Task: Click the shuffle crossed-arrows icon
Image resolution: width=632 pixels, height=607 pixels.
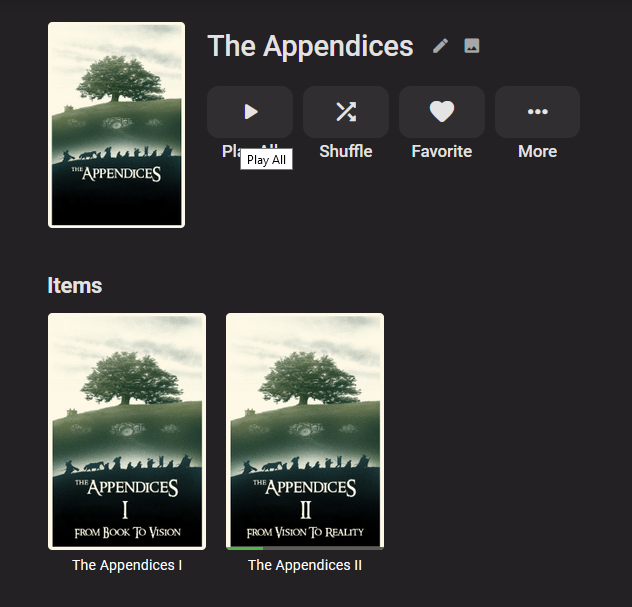Action: click(346, 112)
